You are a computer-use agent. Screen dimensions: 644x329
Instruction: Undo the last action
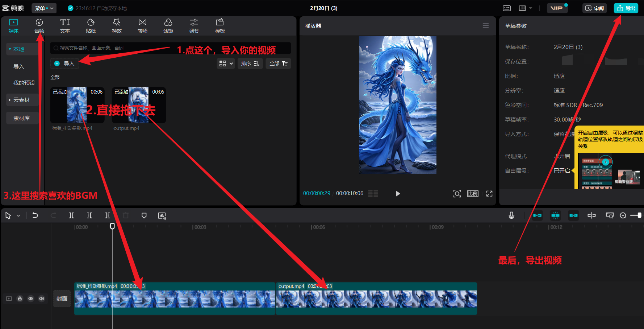pos(35,215)
